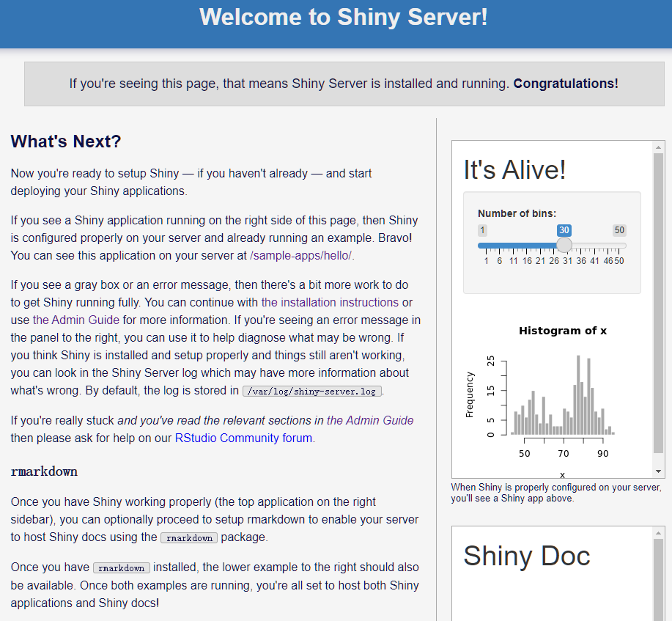Open the /sample-apps/hello/ link
The height and width of the screenshot is (621, 672).
pyautogui.click(x=301, y=256)
